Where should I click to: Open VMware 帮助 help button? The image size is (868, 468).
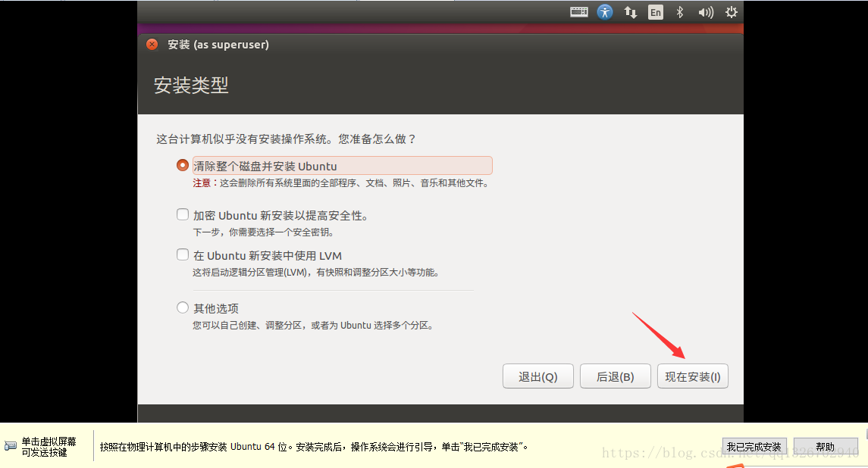coord(825,447)
